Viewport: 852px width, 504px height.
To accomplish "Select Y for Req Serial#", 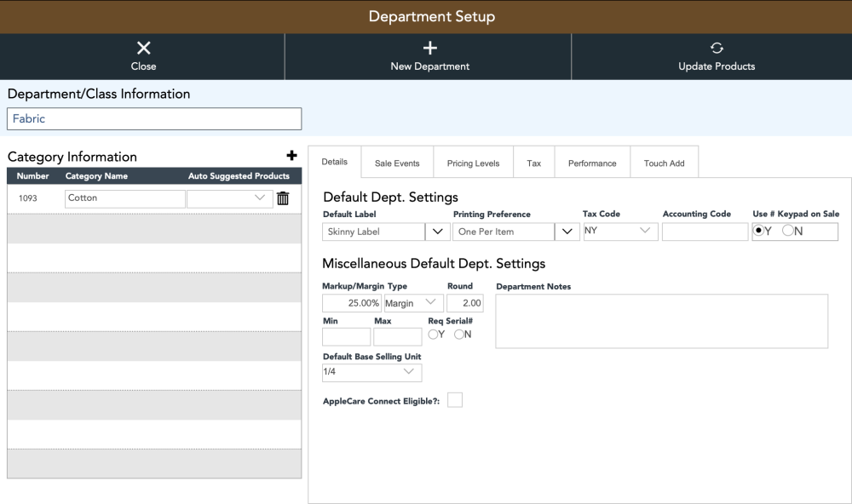I will click(x=433, y=335).
